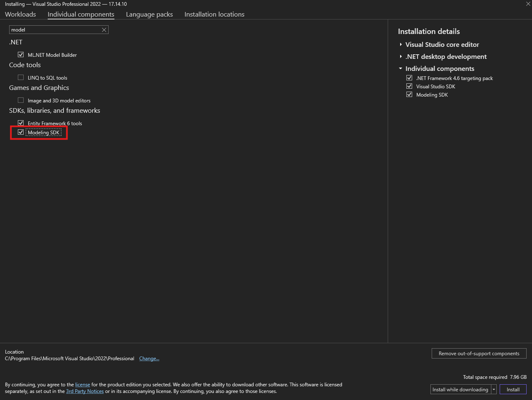Select Install while downloading option
532x400 pixels.
click(461, 389)
